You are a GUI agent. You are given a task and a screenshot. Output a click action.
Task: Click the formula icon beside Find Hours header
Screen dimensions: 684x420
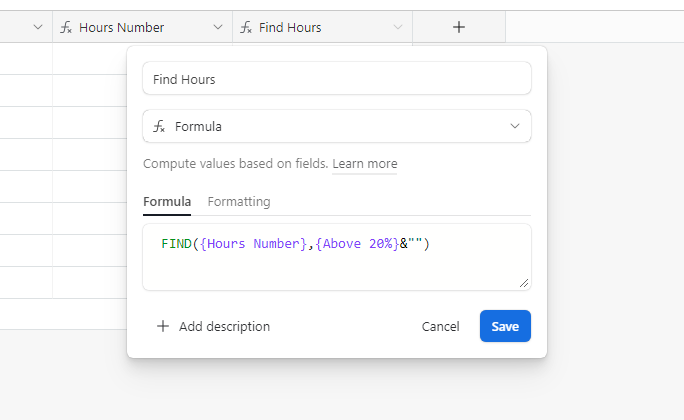246,27
